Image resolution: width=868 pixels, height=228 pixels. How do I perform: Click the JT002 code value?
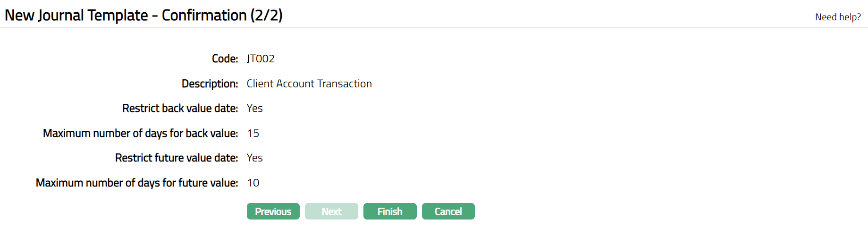pyautogui.click(x=261, y=59)
